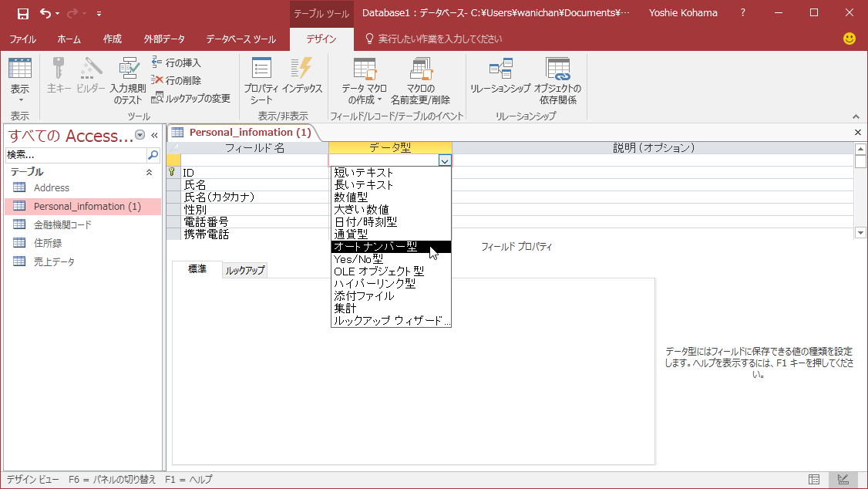Screen dimensions: 868x489
Task: Toggle the プロパティシート property sheet
Action: (261, 80)
